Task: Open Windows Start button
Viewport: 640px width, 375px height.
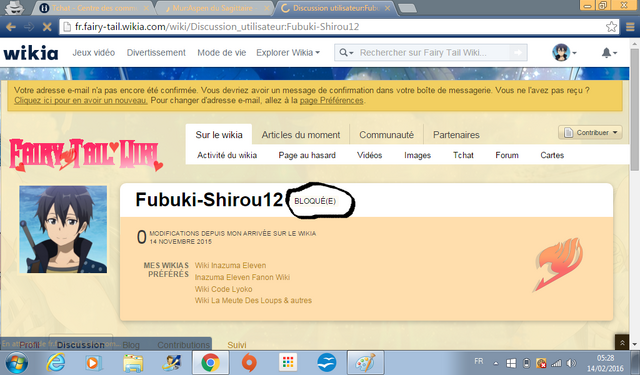Action: pyautogui.click(x=16, y=363)
